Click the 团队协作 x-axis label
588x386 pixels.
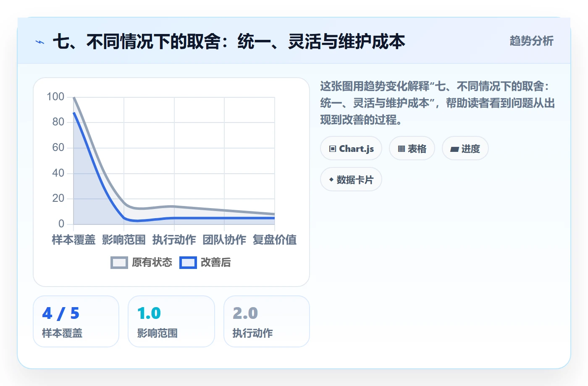click(224, 240)
